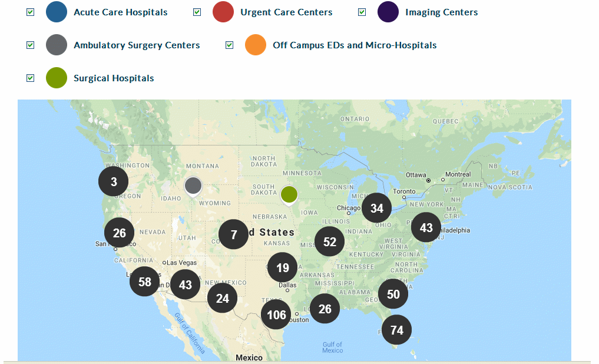Click the cluster marker labeled 24 near New Mexico
Screen dimensions: 599x364
pyautogui.click(x=222, y=298)
